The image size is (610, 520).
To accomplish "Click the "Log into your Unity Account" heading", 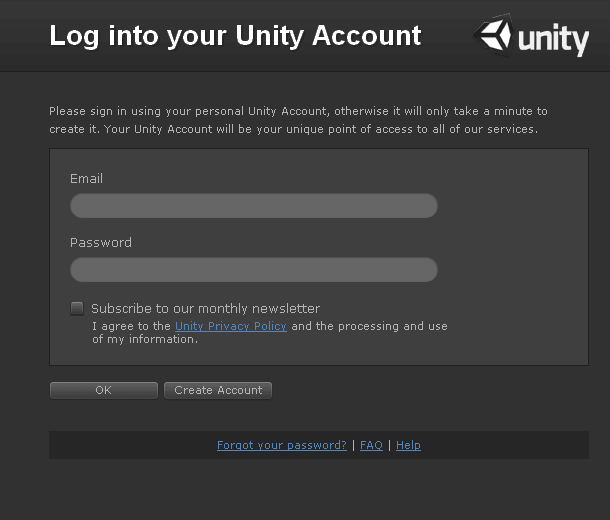I will [x=235, y=36].
